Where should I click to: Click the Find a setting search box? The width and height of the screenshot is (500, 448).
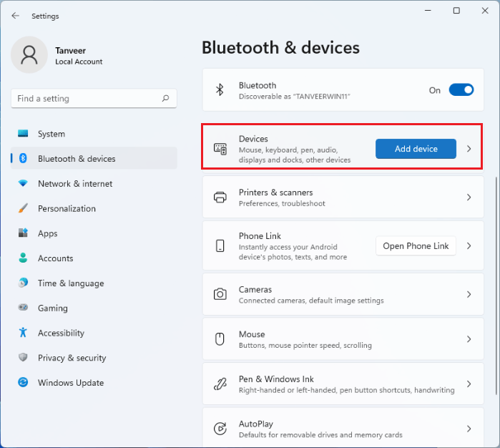pyautogui.click(x=94, y=98)
